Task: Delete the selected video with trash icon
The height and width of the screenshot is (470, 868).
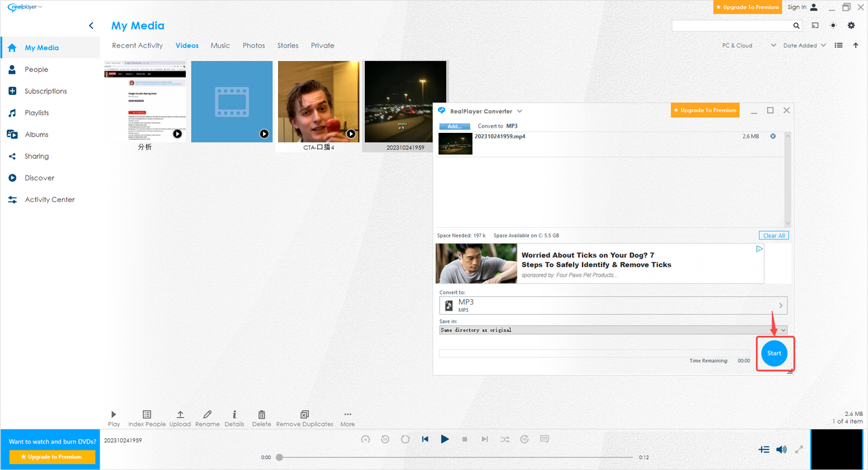Action: [x=261, y=414]
